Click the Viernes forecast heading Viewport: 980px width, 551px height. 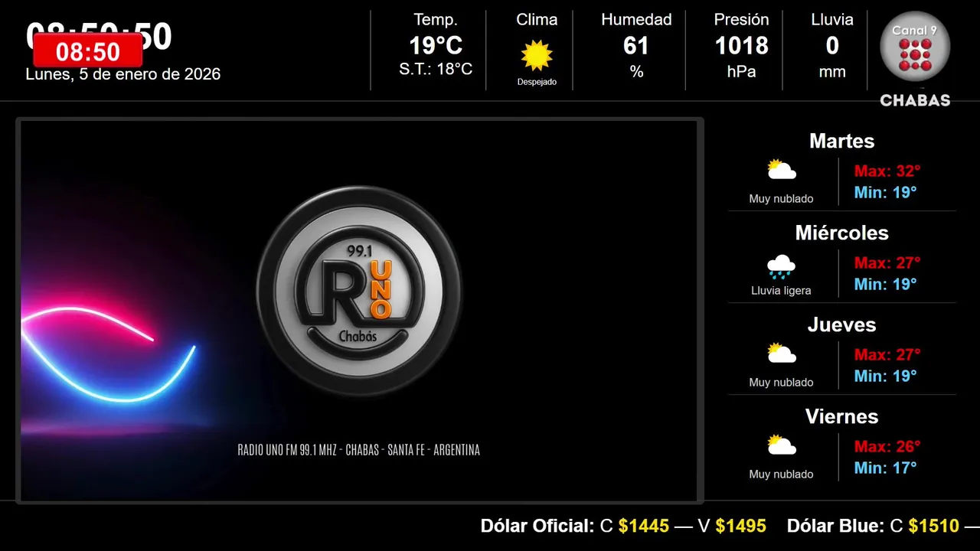tap(841, 416)
